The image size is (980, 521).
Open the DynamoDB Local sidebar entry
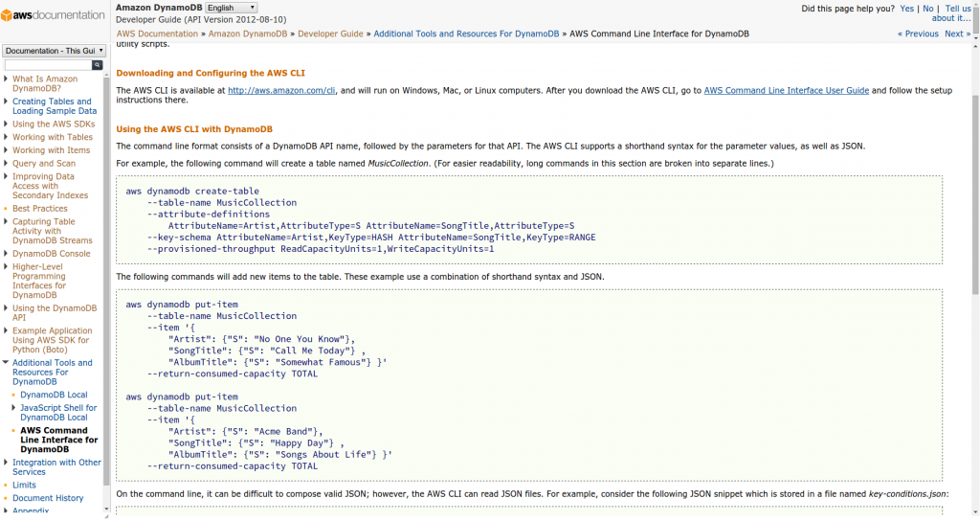54,395
